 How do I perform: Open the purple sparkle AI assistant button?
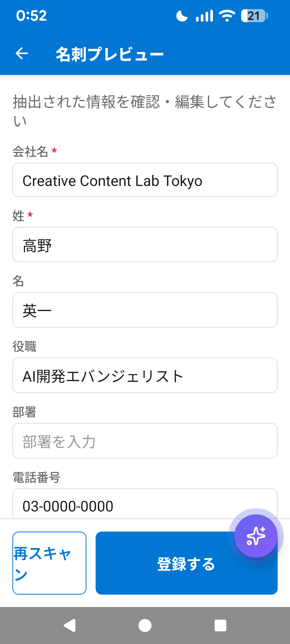[x=256, y=536]
